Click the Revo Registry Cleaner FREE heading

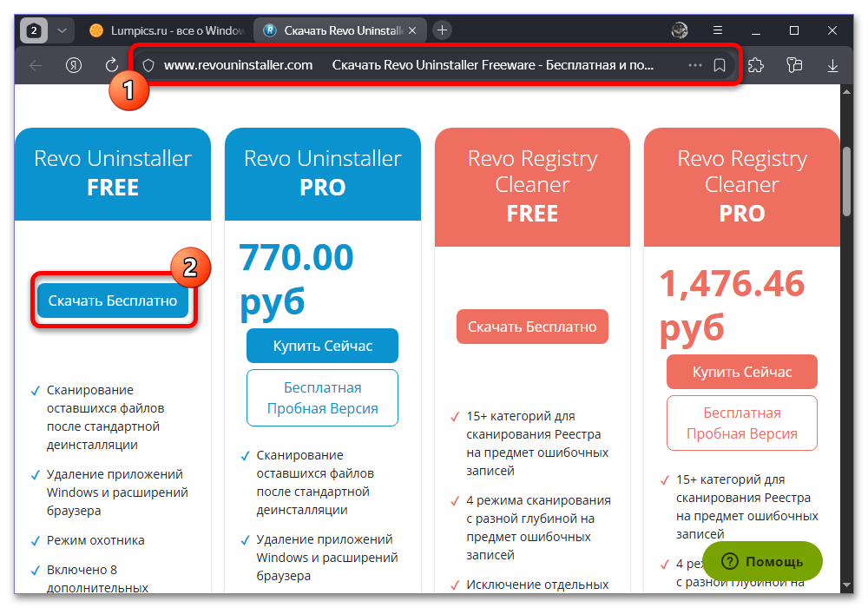[532, 186]
